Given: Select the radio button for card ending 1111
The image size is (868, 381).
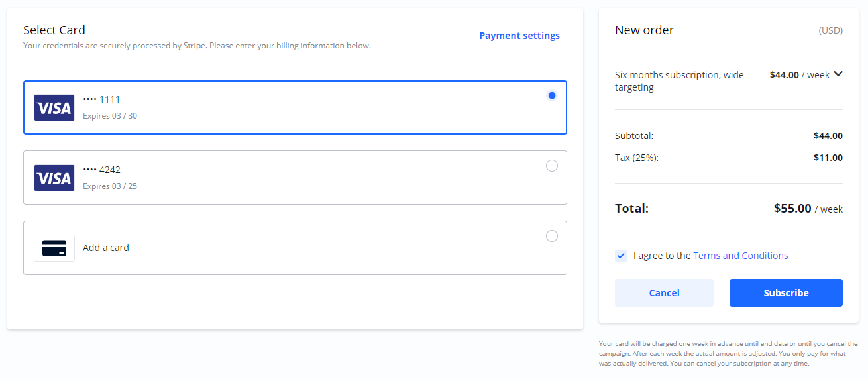Looking at the screenshot, I should coord(552,95).
